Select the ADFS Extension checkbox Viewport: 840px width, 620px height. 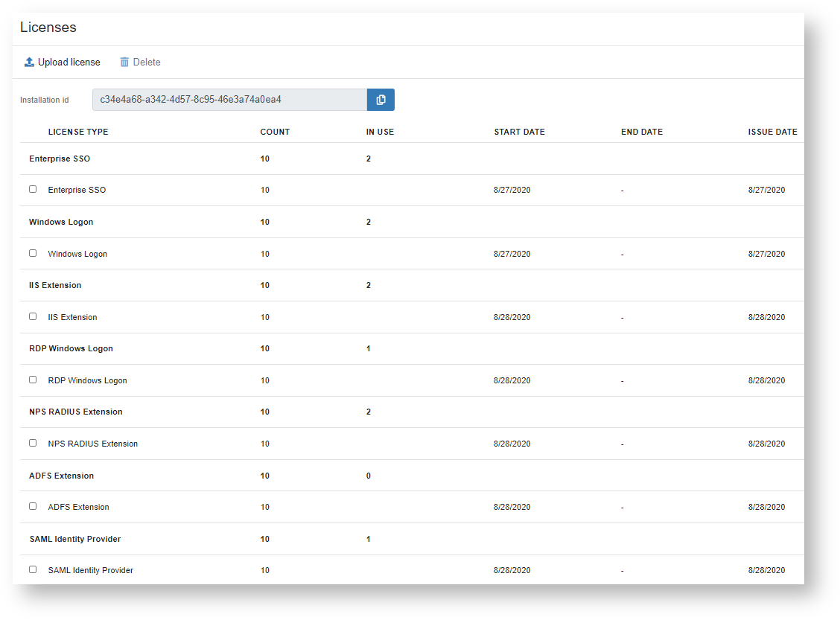tap(33, 506)
